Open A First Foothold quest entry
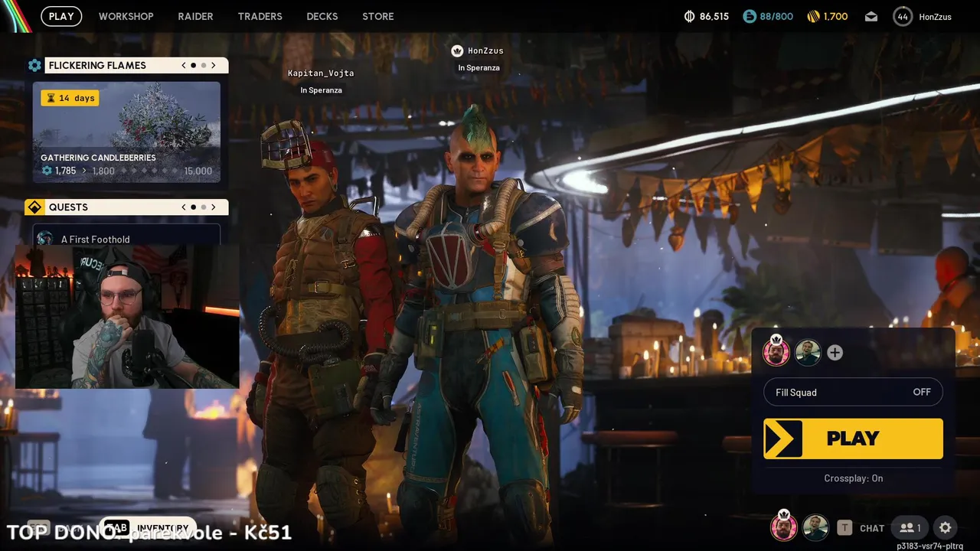980x551 pixels. click(126, 235)
